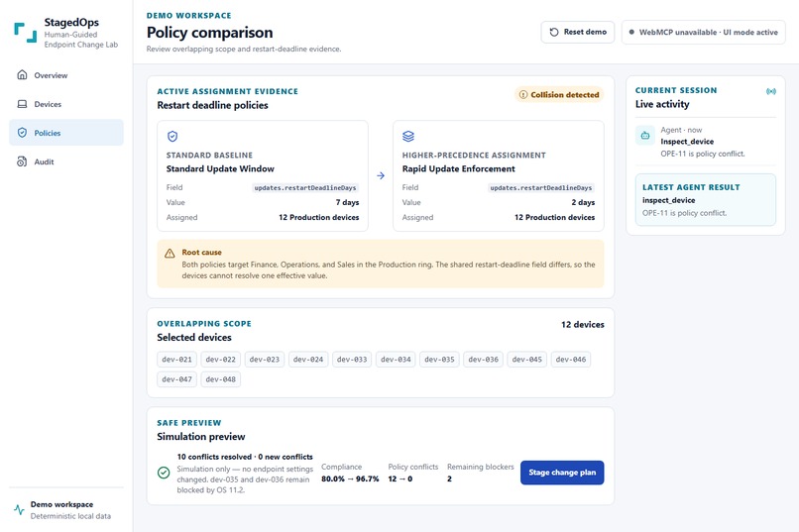
Task: Select device chip dev-022
Action: [221, 360]
